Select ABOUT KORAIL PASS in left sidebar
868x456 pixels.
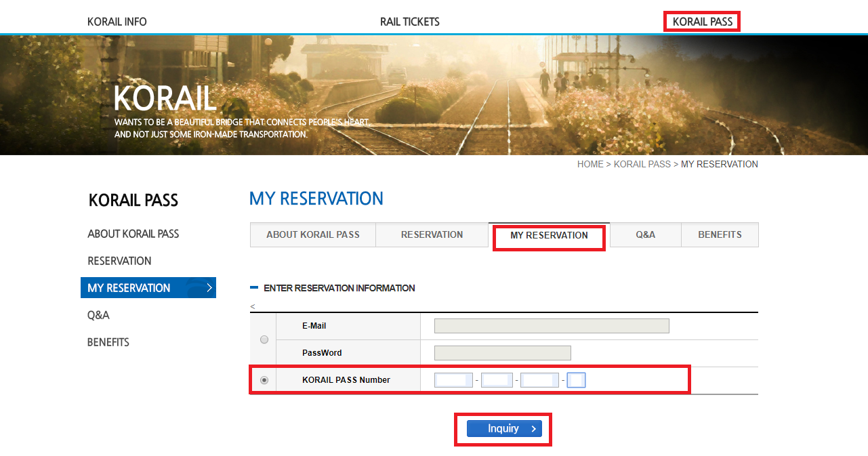(x=133, y=234)
